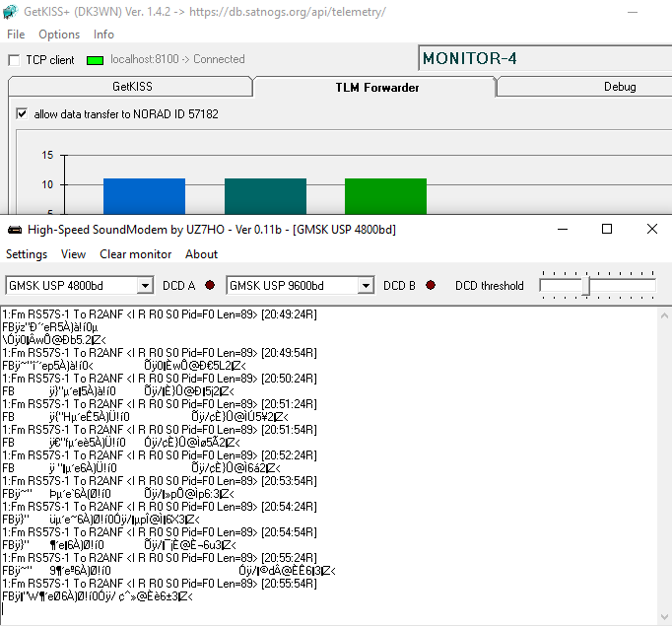
Task: Click the frame line timestamped 20:50:24R
Action: coord(160,379)
